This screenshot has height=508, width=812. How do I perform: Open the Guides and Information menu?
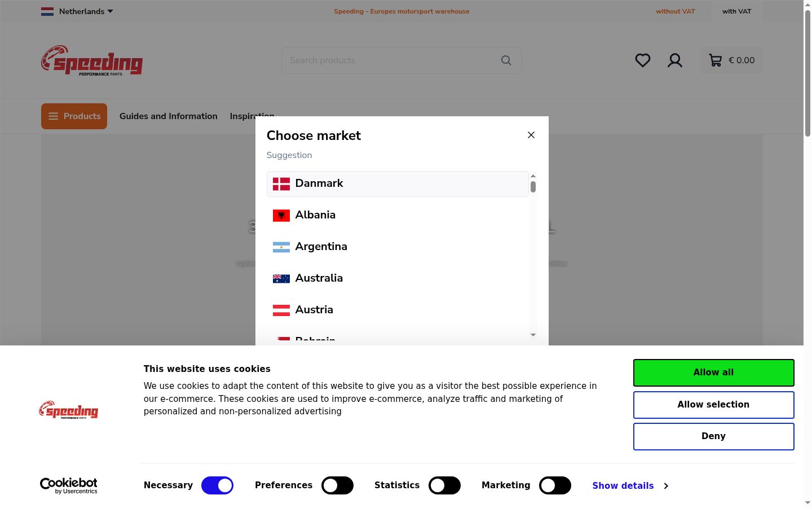click(x=169, y=116)
